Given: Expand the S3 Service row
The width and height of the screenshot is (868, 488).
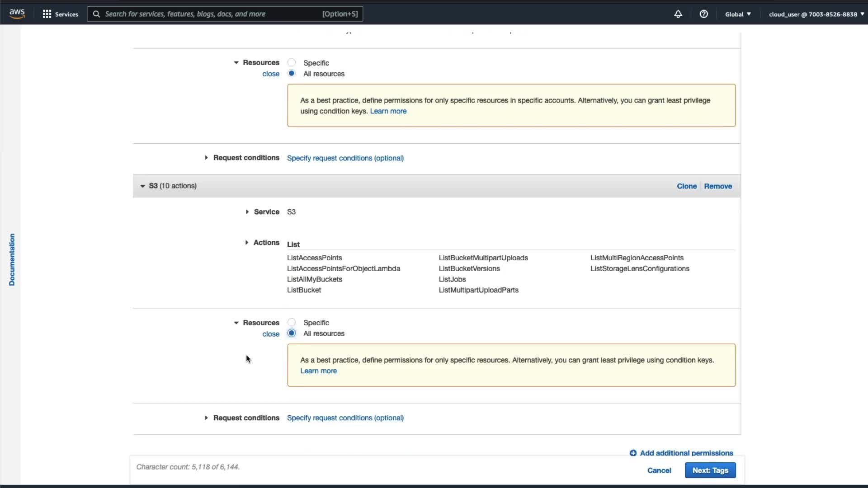Looking at the screenshot, I should pos(247,211).
